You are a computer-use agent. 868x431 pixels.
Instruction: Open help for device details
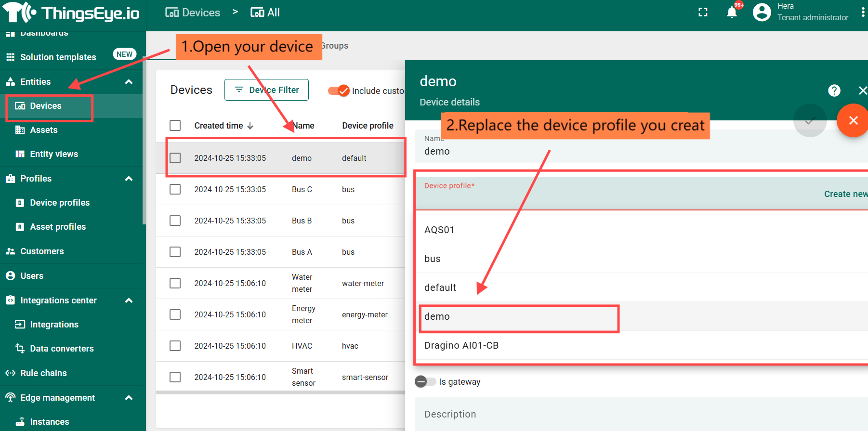tap(834, 91)
